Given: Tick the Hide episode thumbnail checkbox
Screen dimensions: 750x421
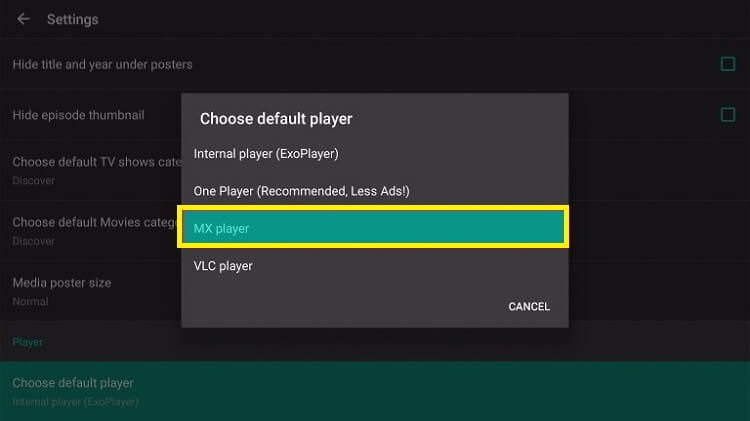Looking at the screenshot, I should point(728,115).
